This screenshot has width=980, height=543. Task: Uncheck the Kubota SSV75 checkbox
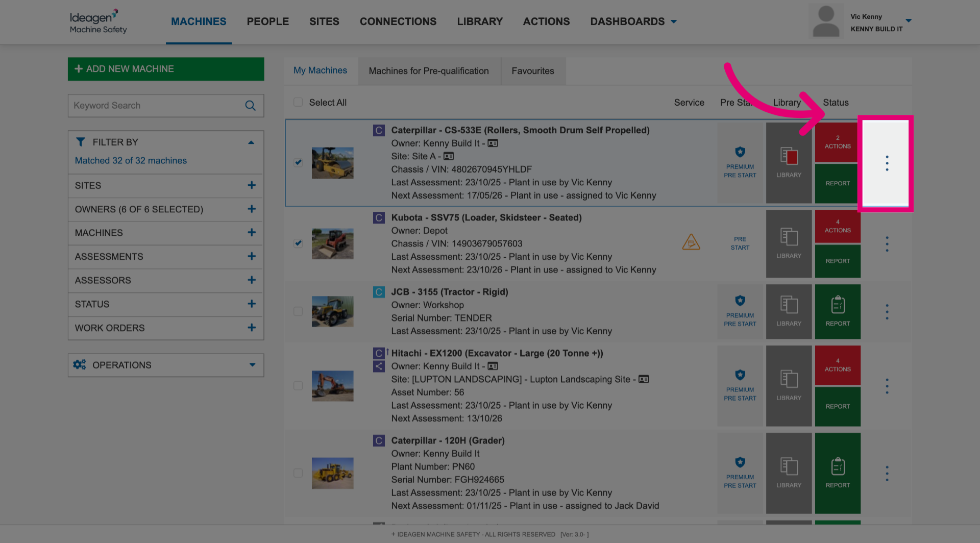[298, 243]
